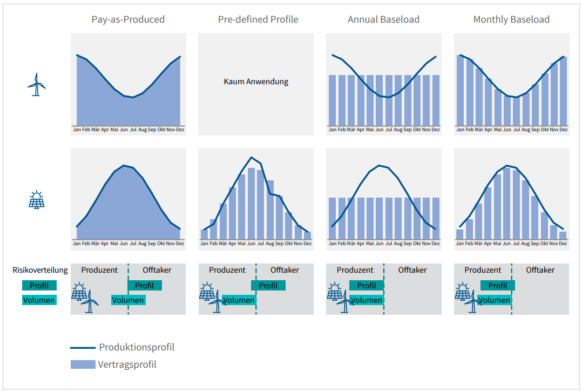Image resolution: width=582 pixels, height=392 pixels.
Task: Select the Profil tag in the Annual Baseload risk box
Action: (367, 286)
